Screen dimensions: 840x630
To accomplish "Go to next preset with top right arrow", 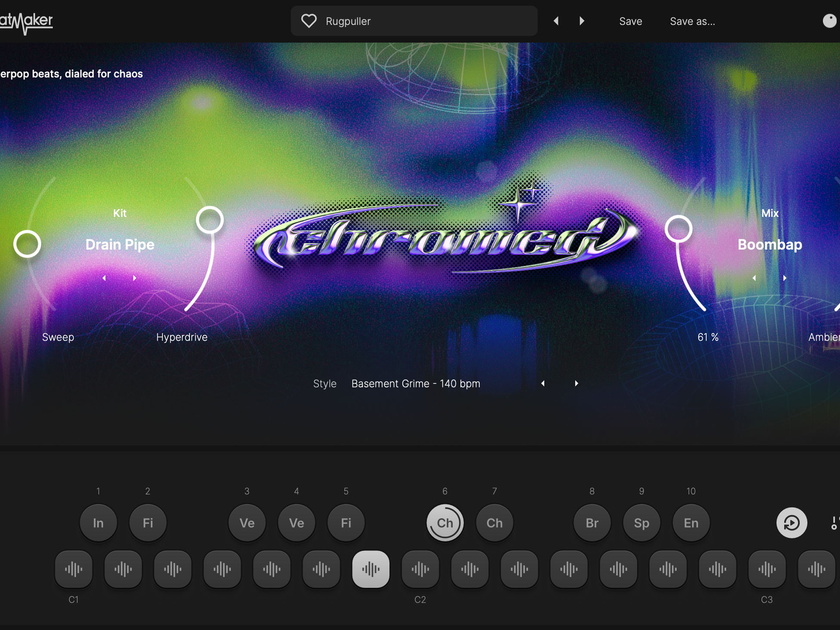I will (582, 21).
